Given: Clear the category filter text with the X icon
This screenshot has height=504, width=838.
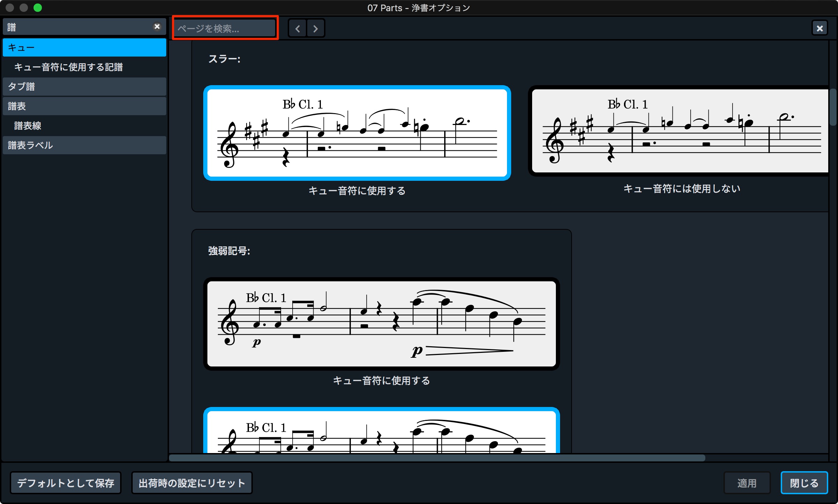Looking at the screenshot, I should (157, 27).
